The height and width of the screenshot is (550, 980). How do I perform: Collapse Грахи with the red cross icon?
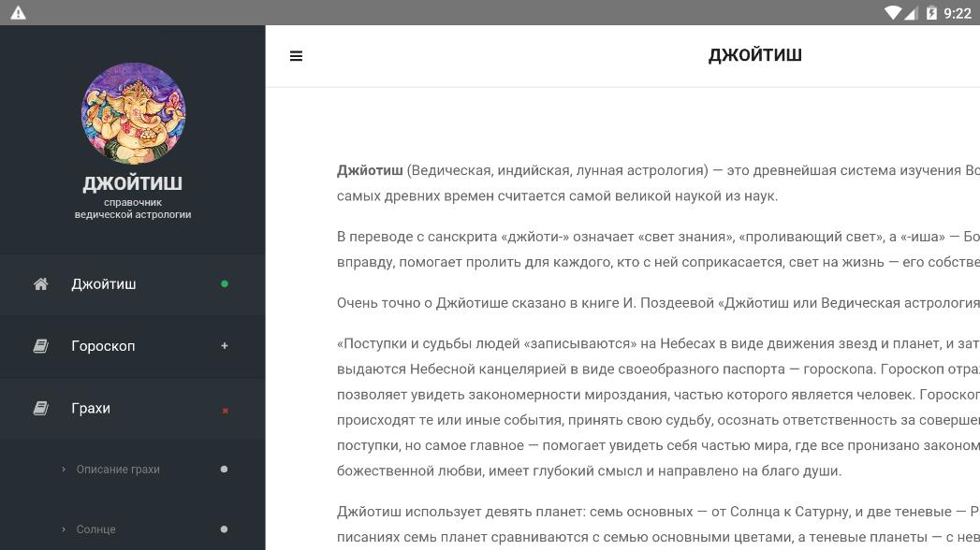click(x=225, y=410)
